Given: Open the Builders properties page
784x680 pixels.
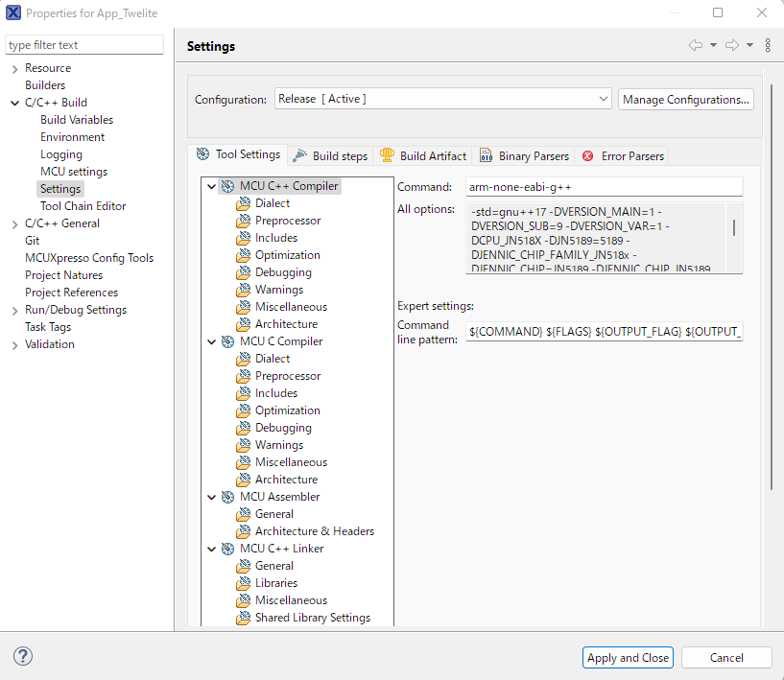Looking at the screenshot, I should click(x=45, y=85).
